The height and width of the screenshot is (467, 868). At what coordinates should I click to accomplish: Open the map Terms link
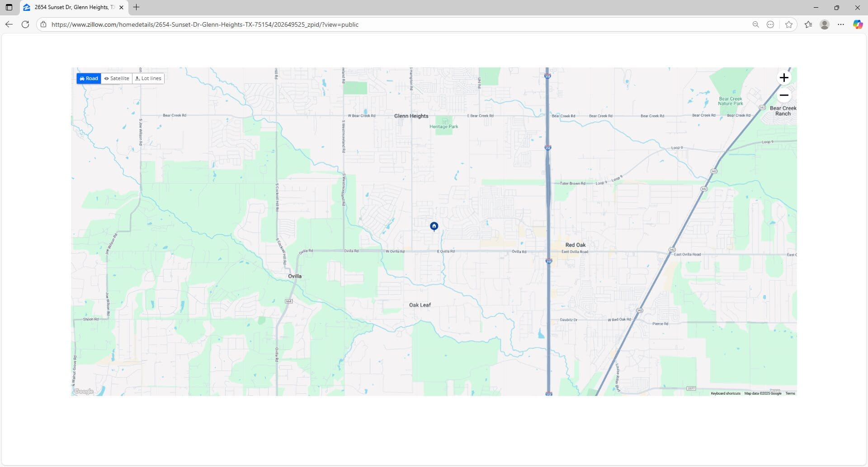pos(790,393)
